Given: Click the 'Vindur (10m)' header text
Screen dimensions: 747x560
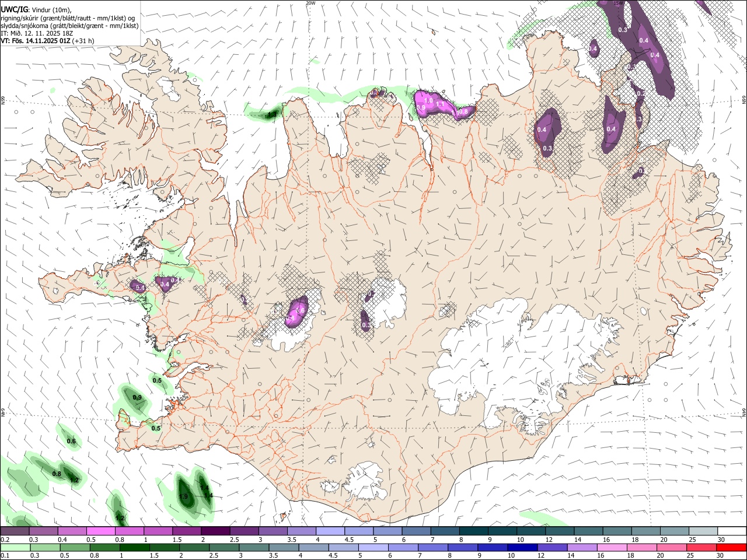Looking at the screenshot, I should [x=51, y=10].
